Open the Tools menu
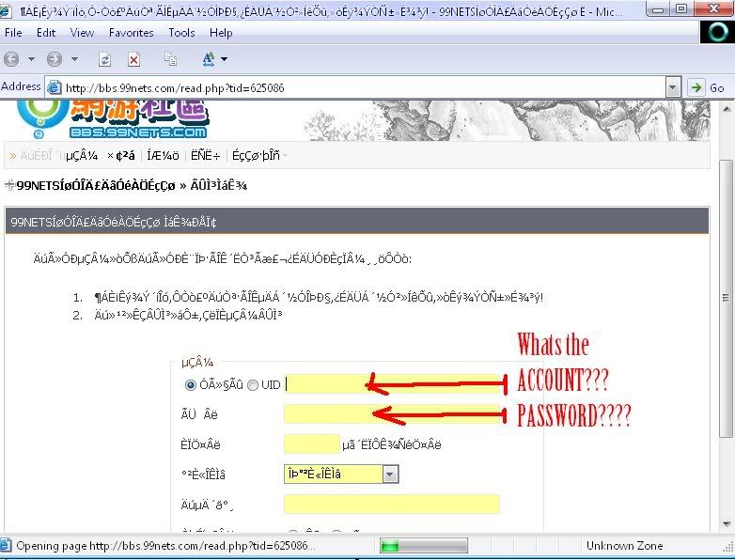This screenshot has width=735, height=560. click(181, 33)
